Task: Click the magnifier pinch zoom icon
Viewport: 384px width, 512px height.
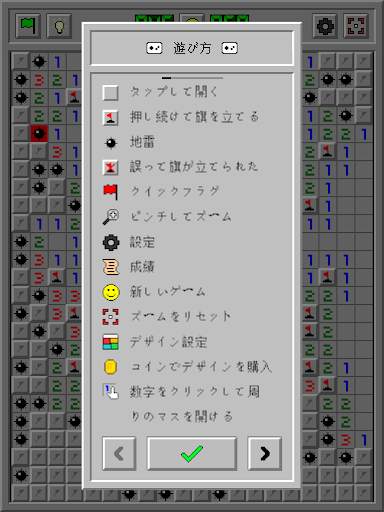Action: (110, 217)
